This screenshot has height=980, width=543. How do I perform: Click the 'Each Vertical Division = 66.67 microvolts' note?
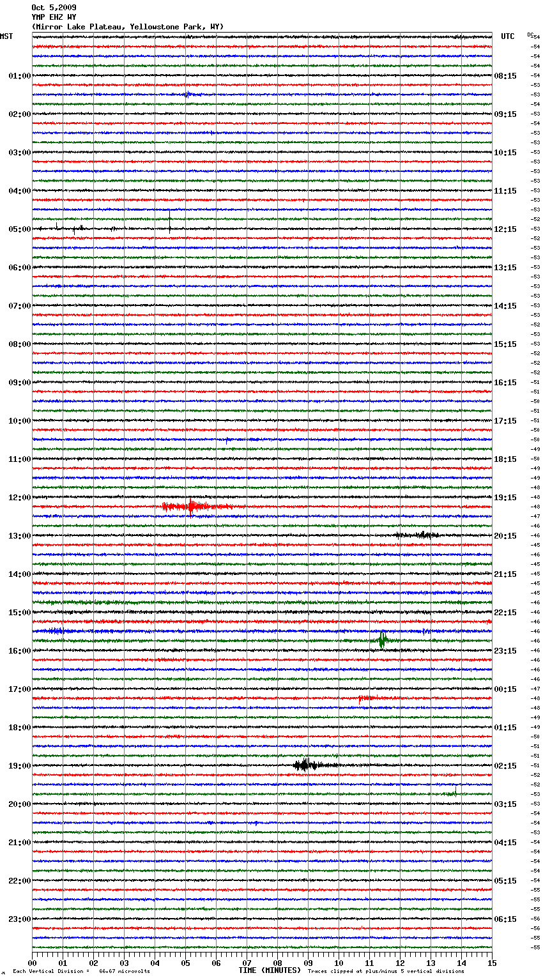81,972
